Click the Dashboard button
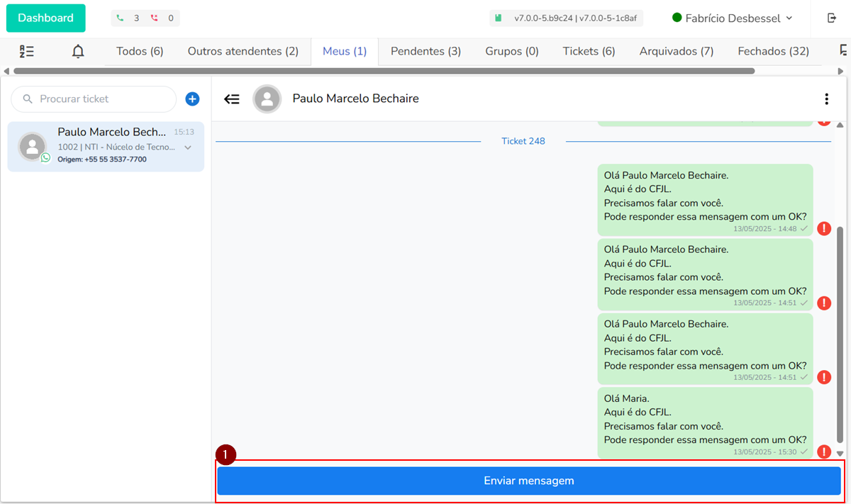The height and width of the screenshot is (504, 851). tap(46, 18)
